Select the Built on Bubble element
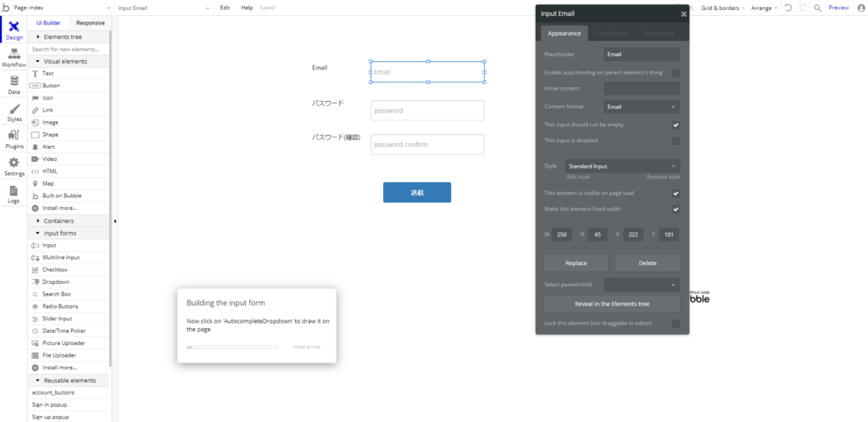This screenshot has height=422, width=868. click(x=69, y=196)
